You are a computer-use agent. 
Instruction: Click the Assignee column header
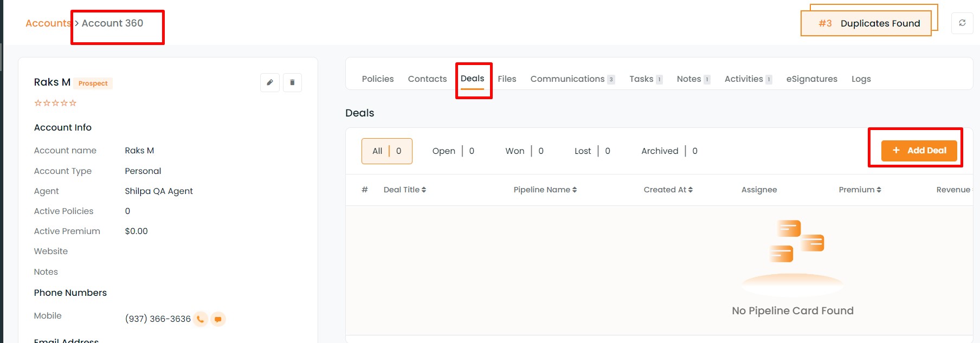759,190
